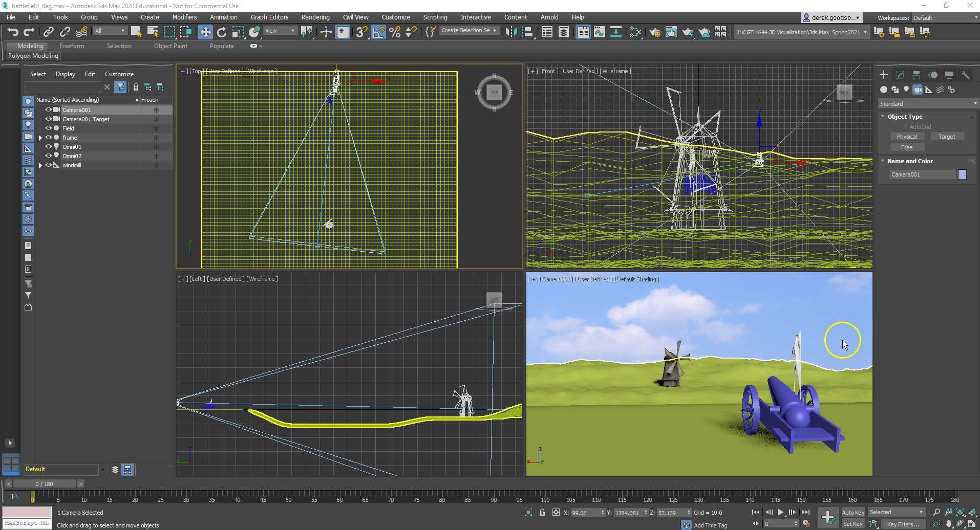Toggle visibility of Omni01 light

point(49,147)
